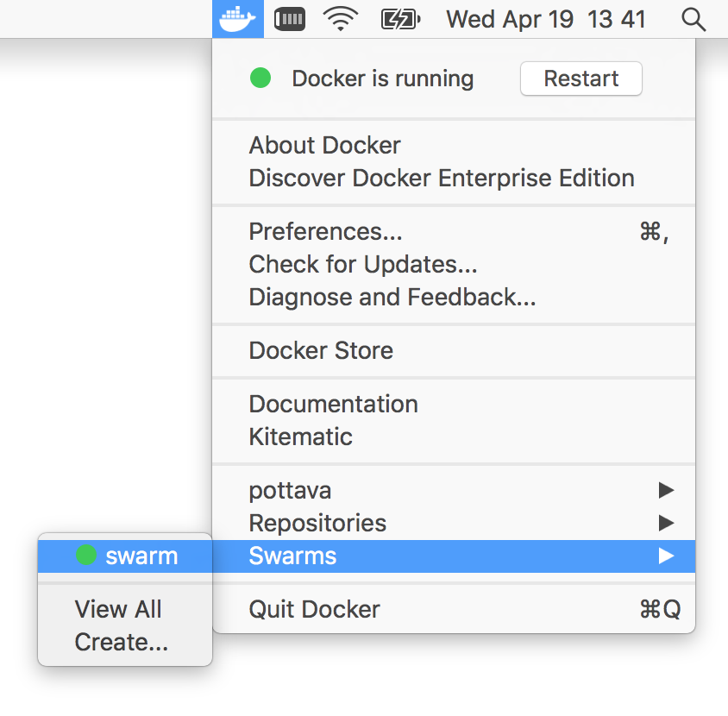The width and height of the screenshot is (728, 716).
Task: Open Preferences... menu item
Action: tap(454, 231)
